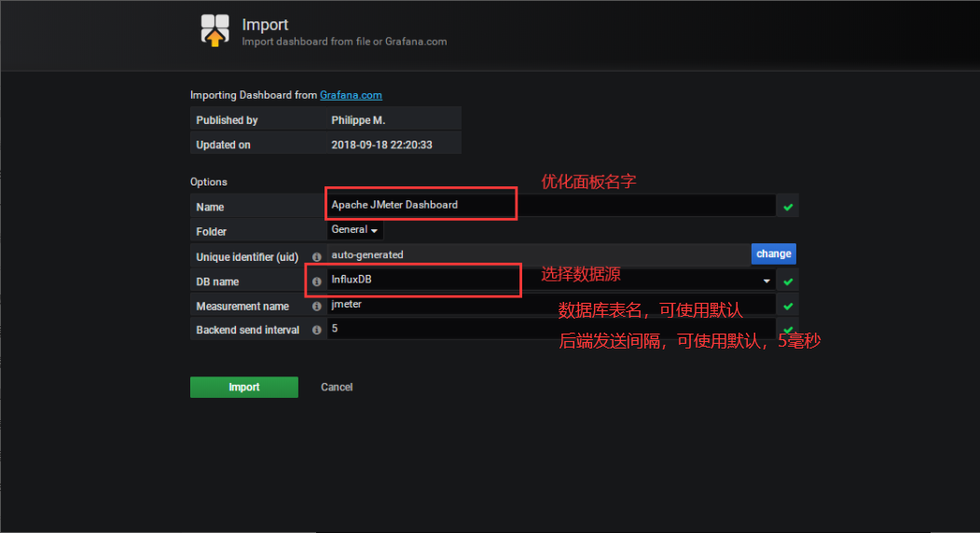The width and height of the screenshot is (980, 533).
Task: Click the 'Unique identifier (uid)' label
Action: [x=247, y=257]
